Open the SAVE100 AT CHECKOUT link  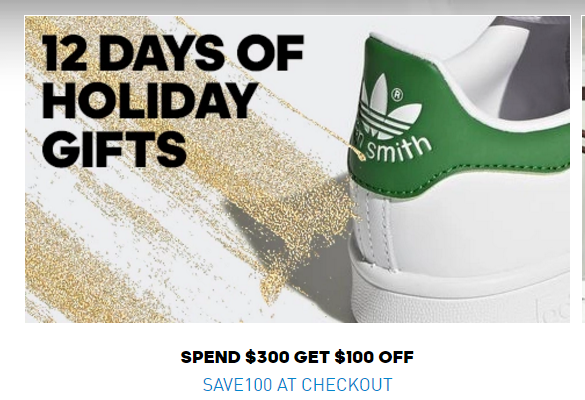pyautogui.click(x=297, y=385)
